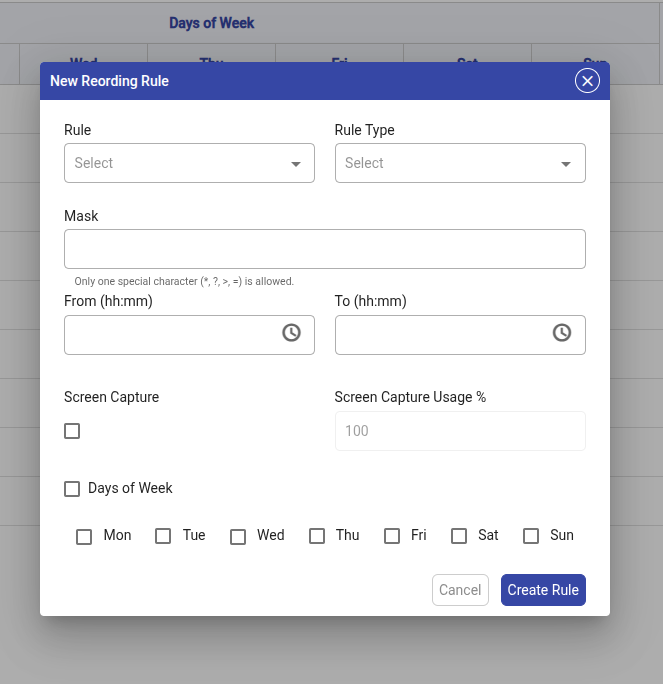Select the Tue day checkbox
The width and height of the screenshot is (663, 684).
click(163, 536)
